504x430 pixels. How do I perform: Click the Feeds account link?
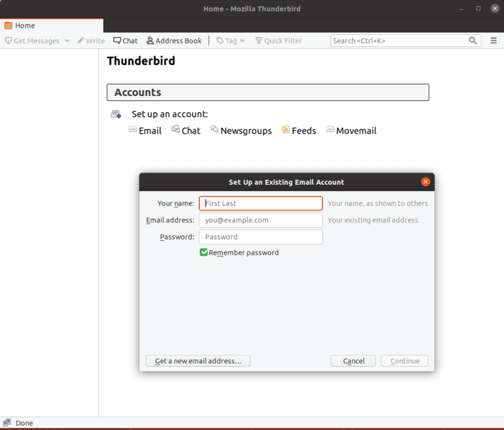(304, 131)
